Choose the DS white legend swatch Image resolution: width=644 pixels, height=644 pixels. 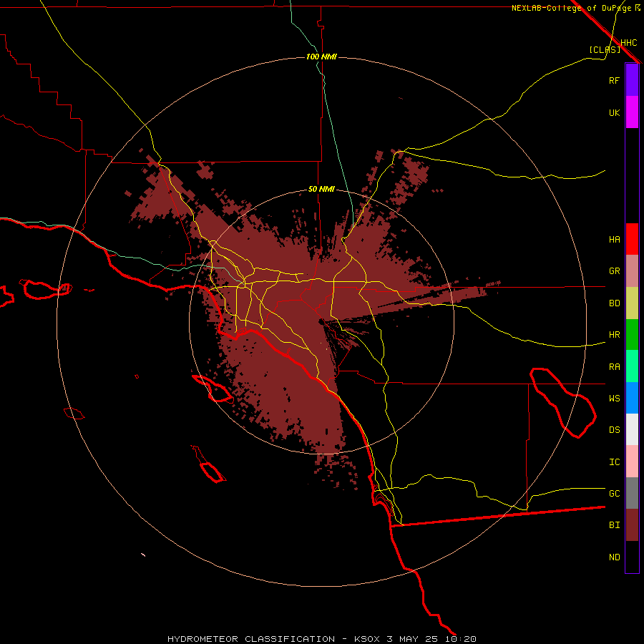(632, 429)
